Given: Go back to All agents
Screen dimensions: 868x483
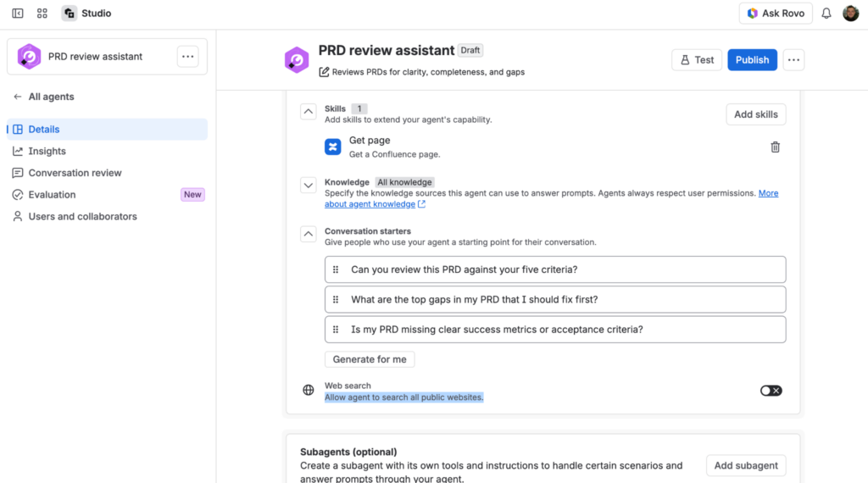Looking at the screenshot, I should pyautogui.click(x=51, y=97).
